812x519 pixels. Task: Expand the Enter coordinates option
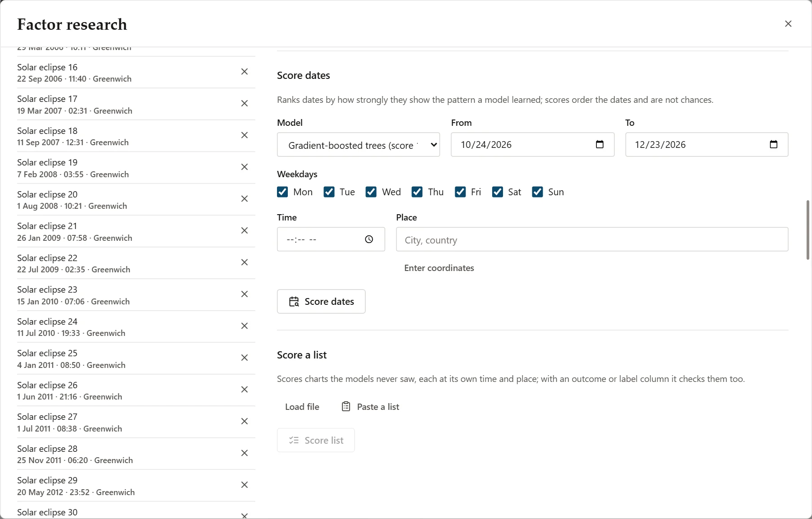439,268
